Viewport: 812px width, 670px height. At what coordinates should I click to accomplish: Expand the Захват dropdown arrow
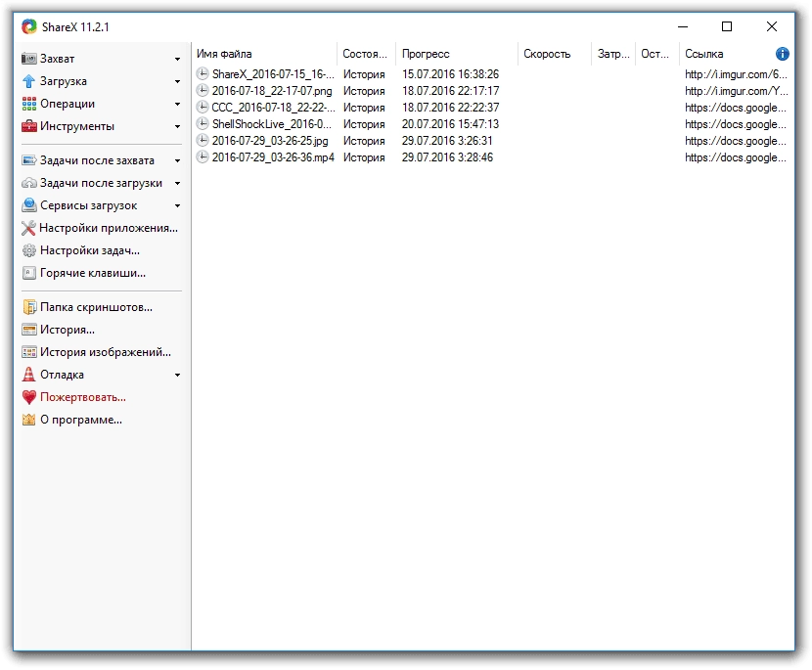(177, 59)
